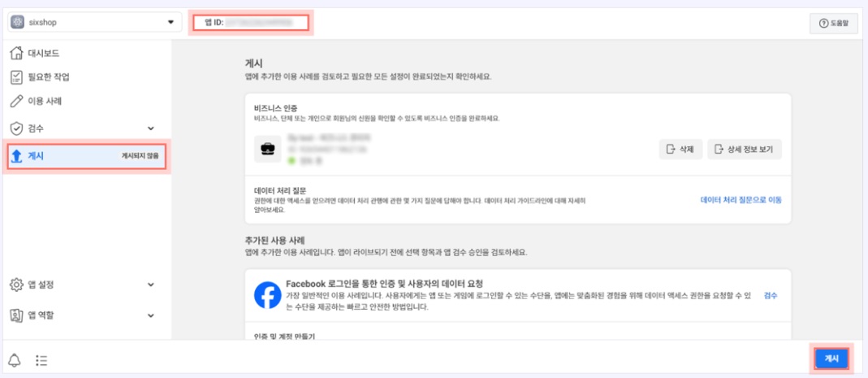Click the 추가된 사용 사례 heading
The width and height of the screenshot is (868, 378).
[275, 240]
